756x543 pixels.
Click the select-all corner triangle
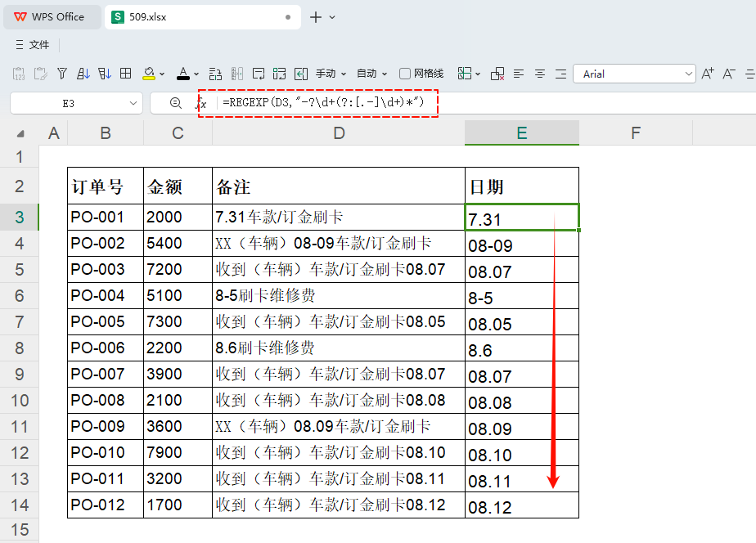20,133
